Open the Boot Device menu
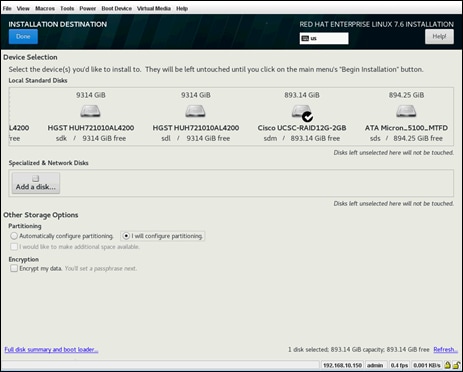463x372 pixels. coord(117,8)
